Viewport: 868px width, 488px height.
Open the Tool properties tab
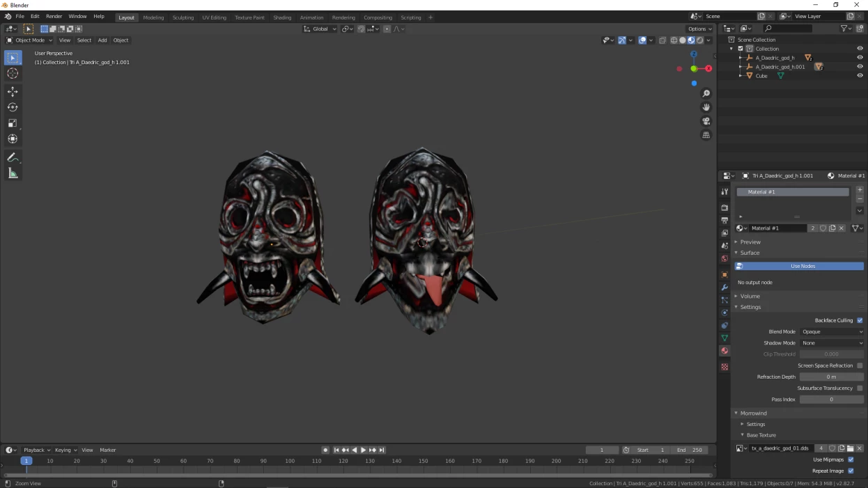point(724,191)
